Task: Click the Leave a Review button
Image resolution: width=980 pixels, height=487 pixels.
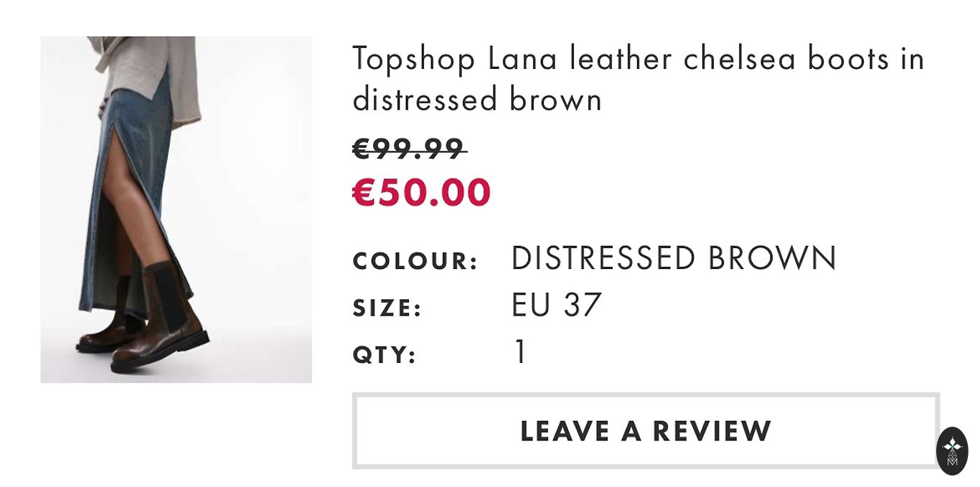Action: point(646,431)
